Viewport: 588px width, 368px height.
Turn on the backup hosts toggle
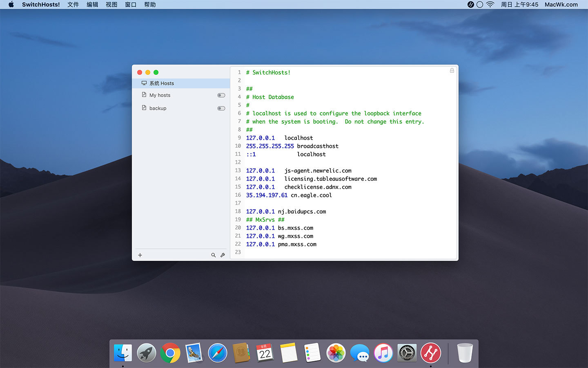click(221, 108)
